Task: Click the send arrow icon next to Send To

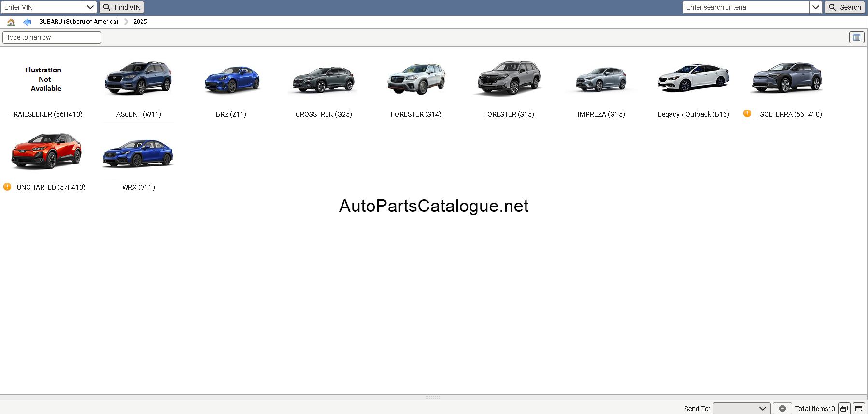Action: pyautogui.click(x=782, y=408)
